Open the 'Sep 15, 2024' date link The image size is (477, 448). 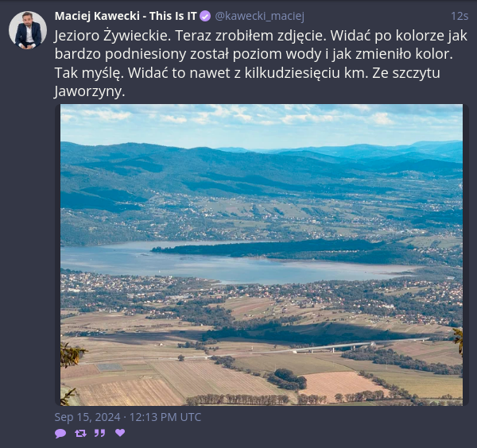coord(87,417)
